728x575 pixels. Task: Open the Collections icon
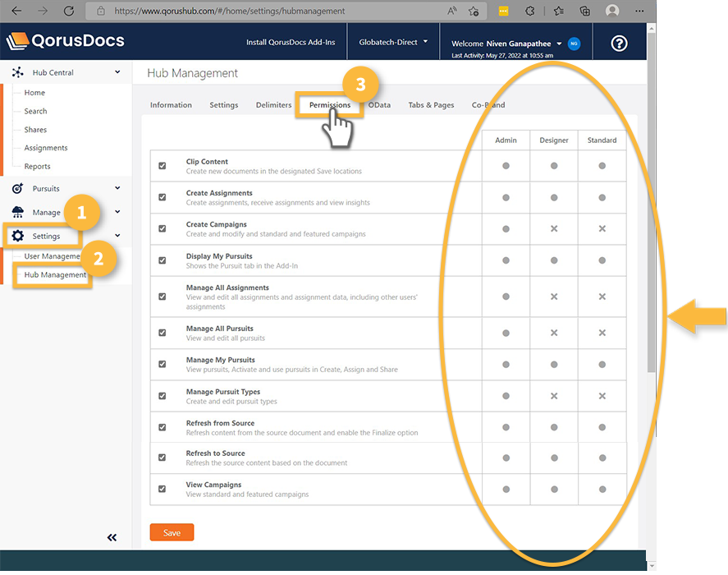point(585,11)
